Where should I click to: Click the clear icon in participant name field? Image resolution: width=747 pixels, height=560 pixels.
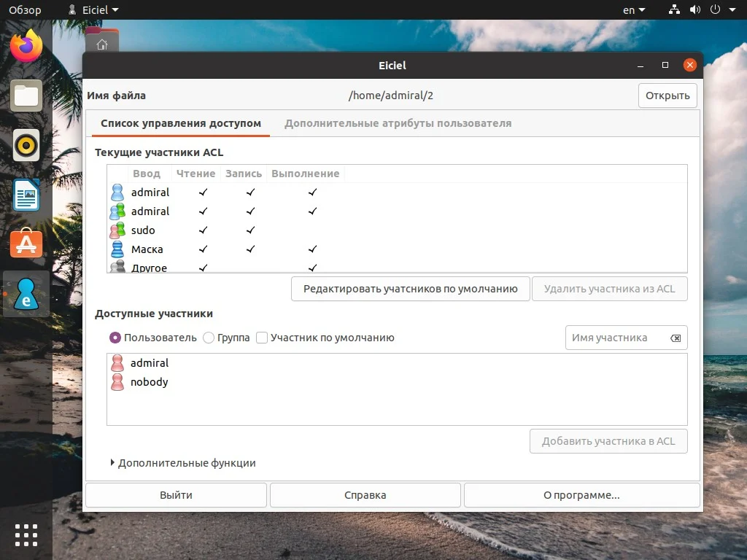tap(675, 338)
